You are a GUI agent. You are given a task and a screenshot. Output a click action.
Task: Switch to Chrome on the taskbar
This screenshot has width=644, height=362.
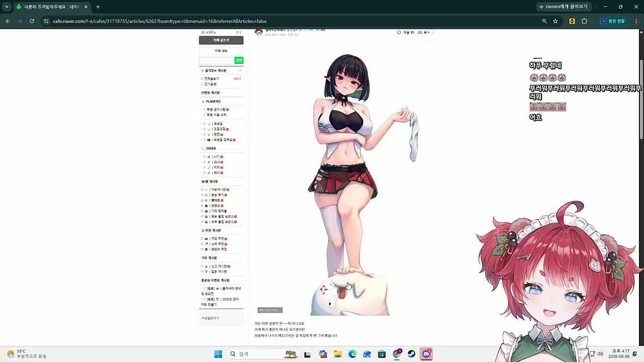[x=397, y=354]
